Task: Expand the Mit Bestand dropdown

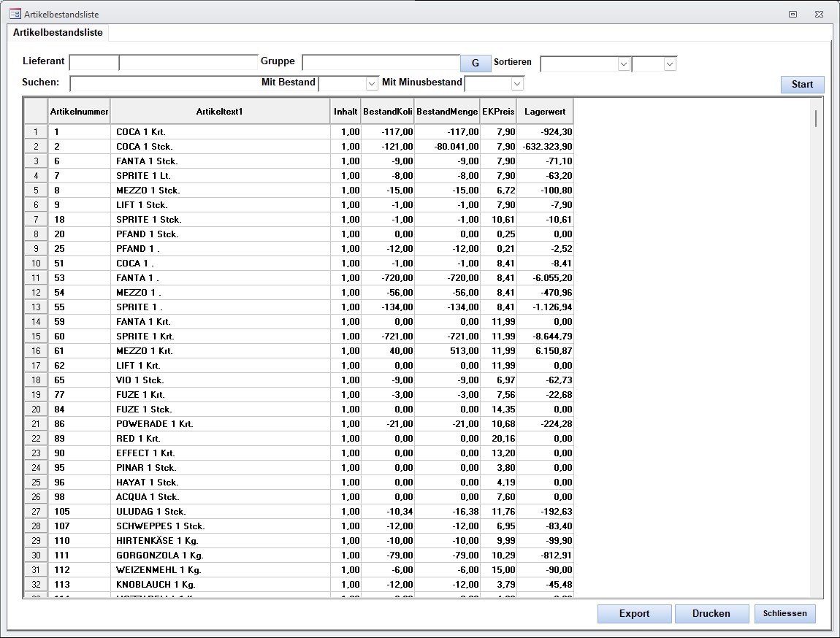Action: pyautogui.click(x=371, y=84)
